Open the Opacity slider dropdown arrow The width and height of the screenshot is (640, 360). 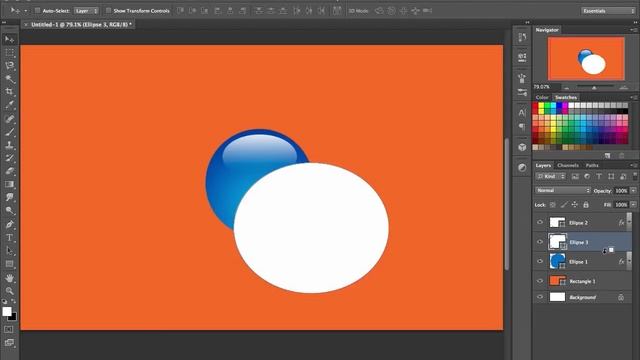(633, 191)
